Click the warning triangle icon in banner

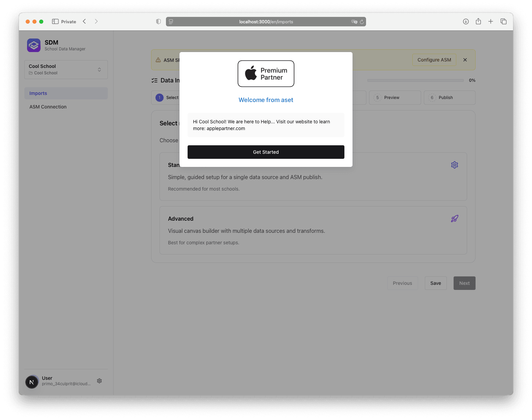coord(158,60)
